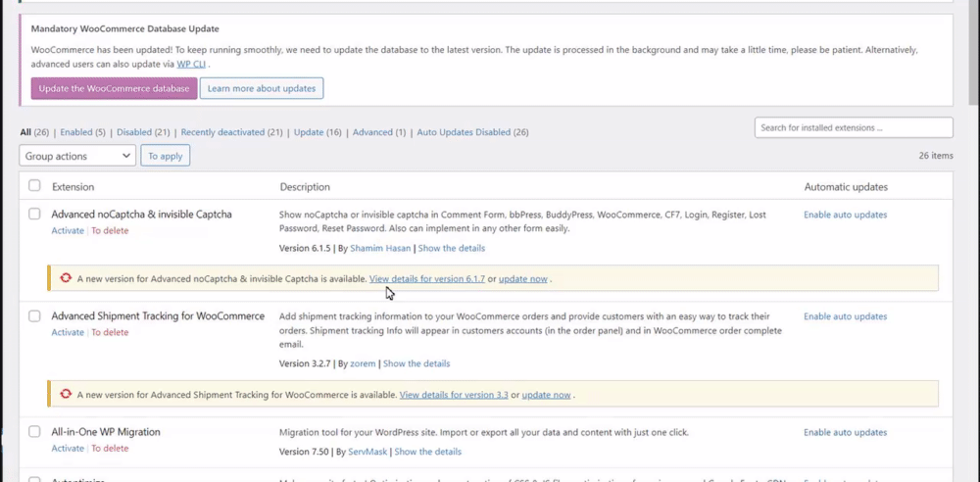This screenshot has height=482, width=980.
Task: Open Shamim Hasan author link
Action: click(380, 248)
